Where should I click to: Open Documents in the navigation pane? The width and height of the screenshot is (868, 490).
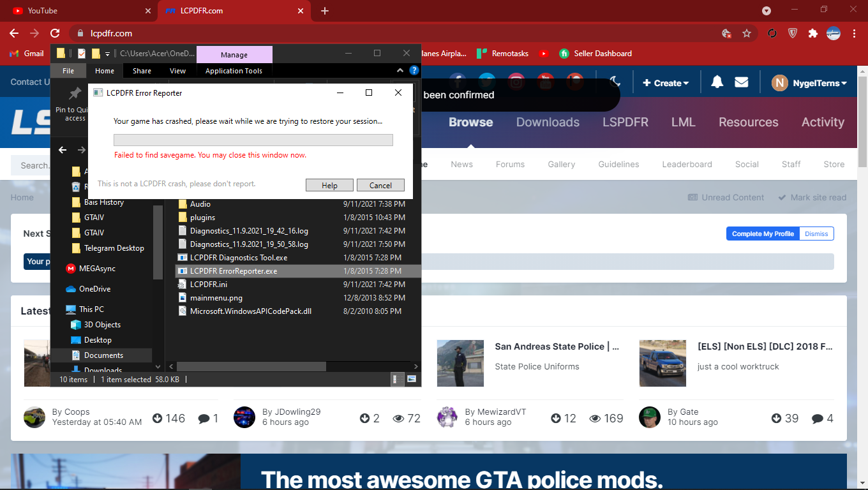(x=103, y=355)
